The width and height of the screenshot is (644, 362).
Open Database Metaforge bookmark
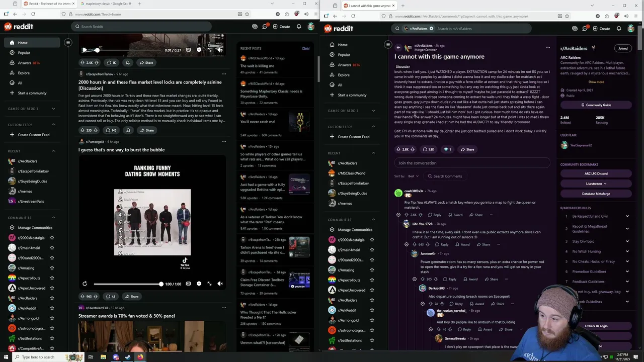click(596, 194)
